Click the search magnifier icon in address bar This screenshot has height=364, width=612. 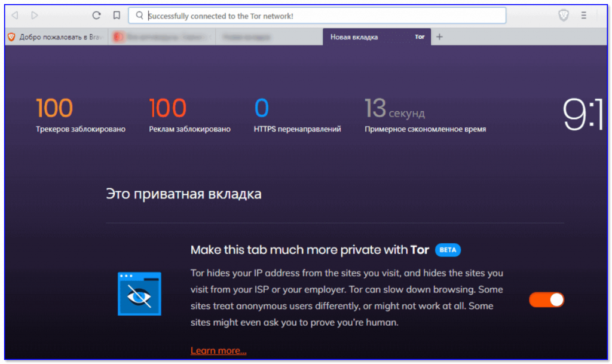(x=139, y=16)
